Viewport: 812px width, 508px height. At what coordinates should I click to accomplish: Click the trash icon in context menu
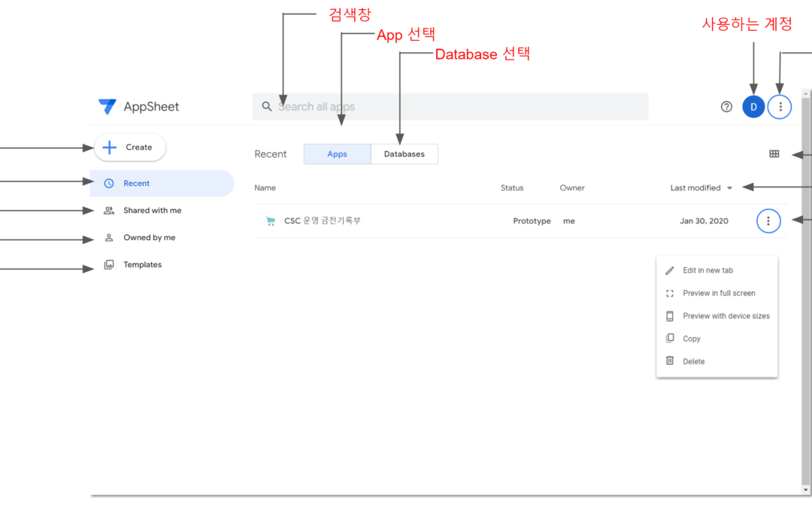pos(670,360)
